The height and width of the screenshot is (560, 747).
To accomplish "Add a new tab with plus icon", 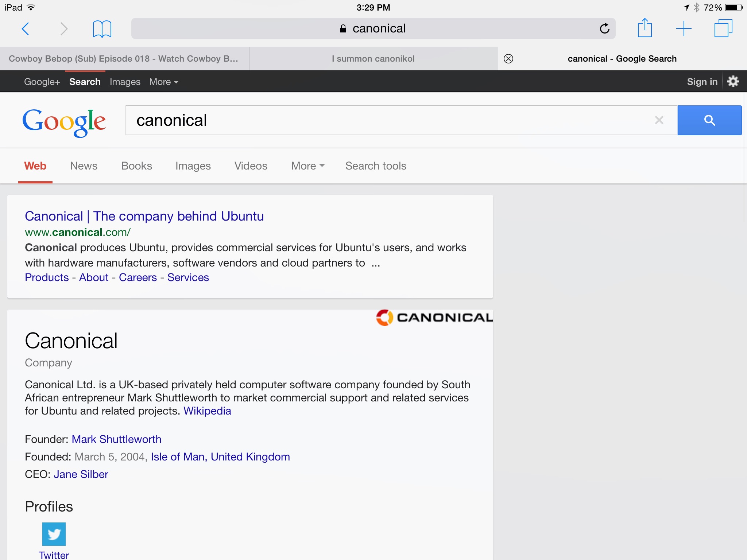I will click(684, 28).
